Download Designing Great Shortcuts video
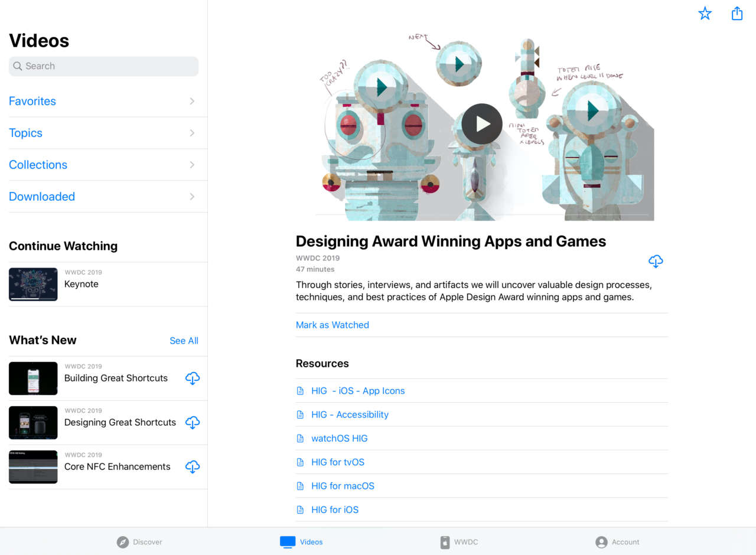This screenshot has width=756, height=555. click(193, 423)
